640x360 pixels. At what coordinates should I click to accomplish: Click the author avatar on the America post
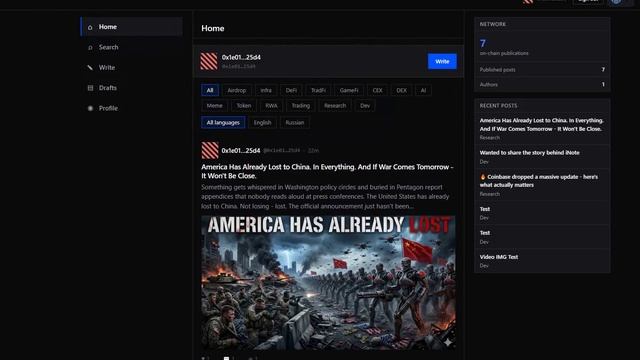click(210, 150)
